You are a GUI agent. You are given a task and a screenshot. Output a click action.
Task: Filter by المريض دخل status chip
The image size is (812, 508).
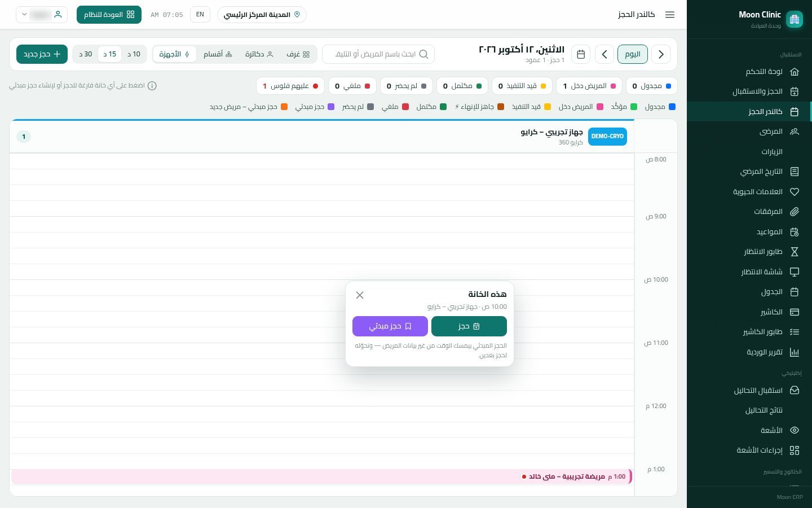(x=589, y=86)
